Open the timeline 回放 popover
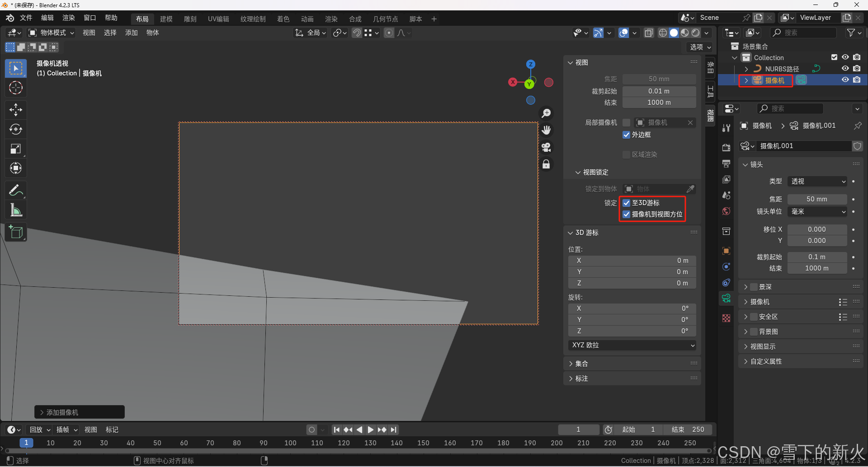 (x=40, y=430)
